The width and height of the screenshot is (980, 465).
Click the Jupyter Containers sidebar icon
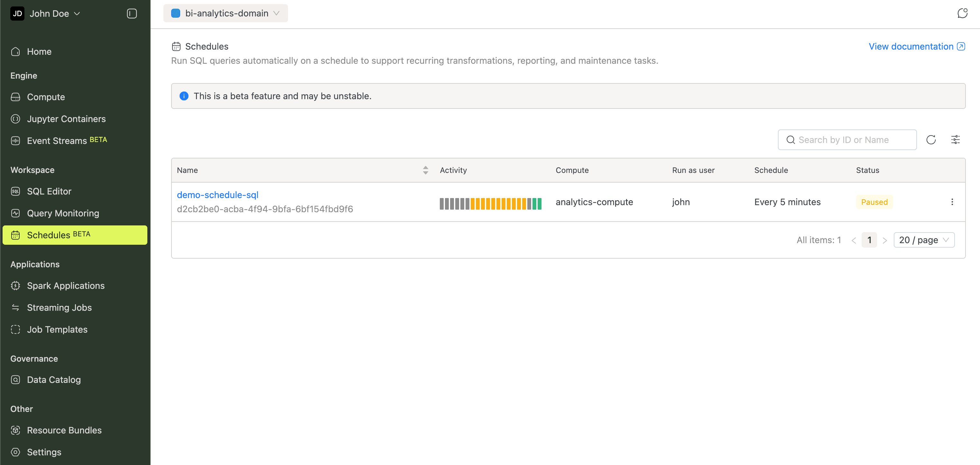pos(15,119)
